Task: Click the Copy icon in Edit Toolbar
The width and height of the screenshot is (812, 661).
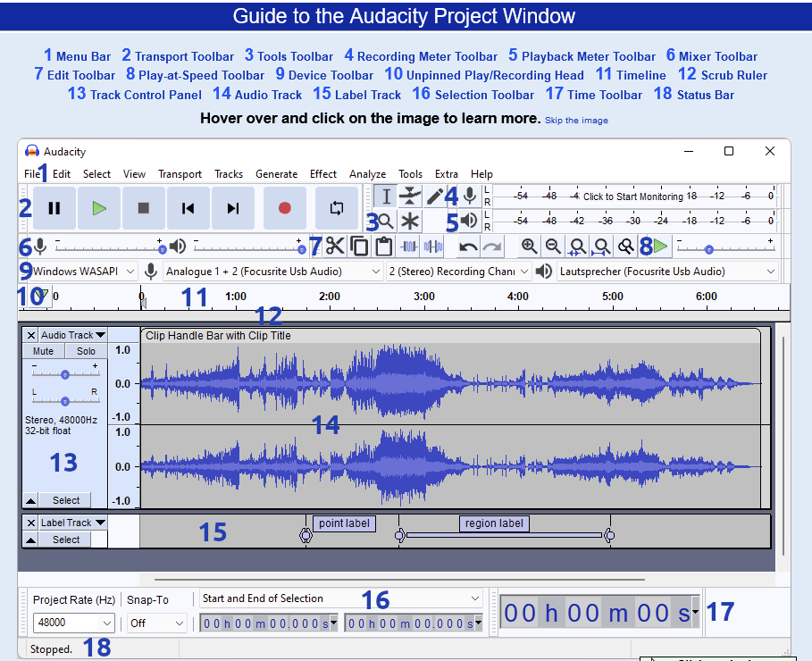Action: [359, 246]
